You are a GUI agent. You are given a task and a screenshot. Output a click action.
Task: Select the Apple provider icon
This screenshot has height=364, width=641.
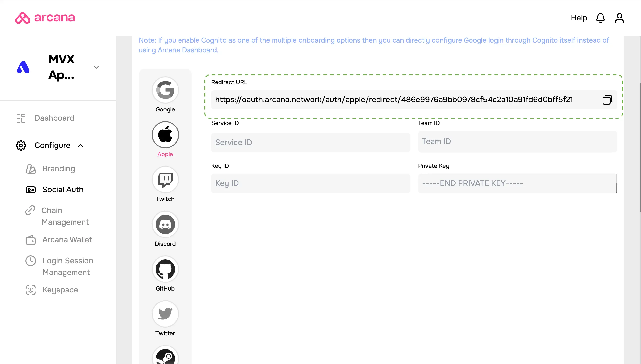(165, 135)
